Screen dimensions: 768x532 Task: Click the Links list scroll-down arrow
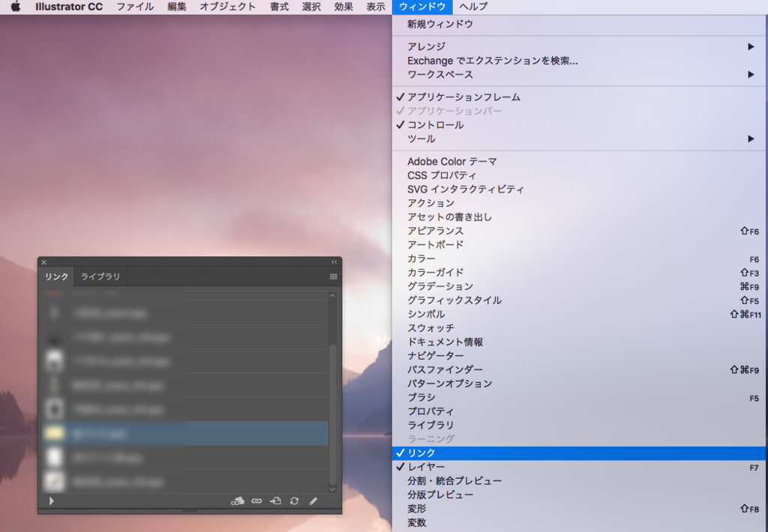(332, 489)
